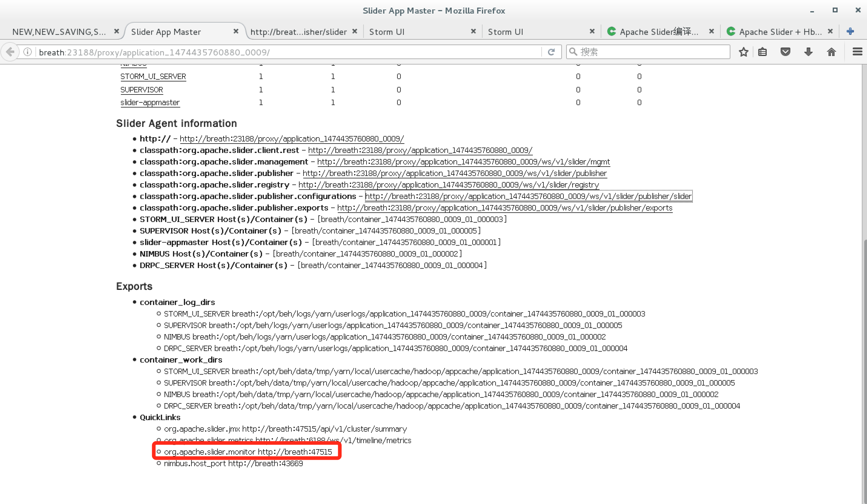The image size is (867, 504).
Task: Open the ws/v1/slider/registry link
Action: [x=448, y=185]
